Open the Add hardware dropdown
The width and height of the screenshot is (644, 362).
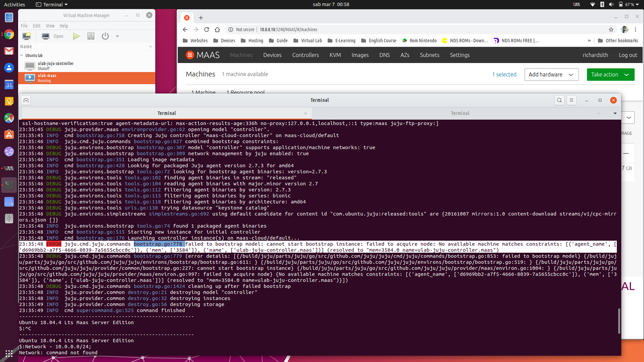(x=551, y=75)
